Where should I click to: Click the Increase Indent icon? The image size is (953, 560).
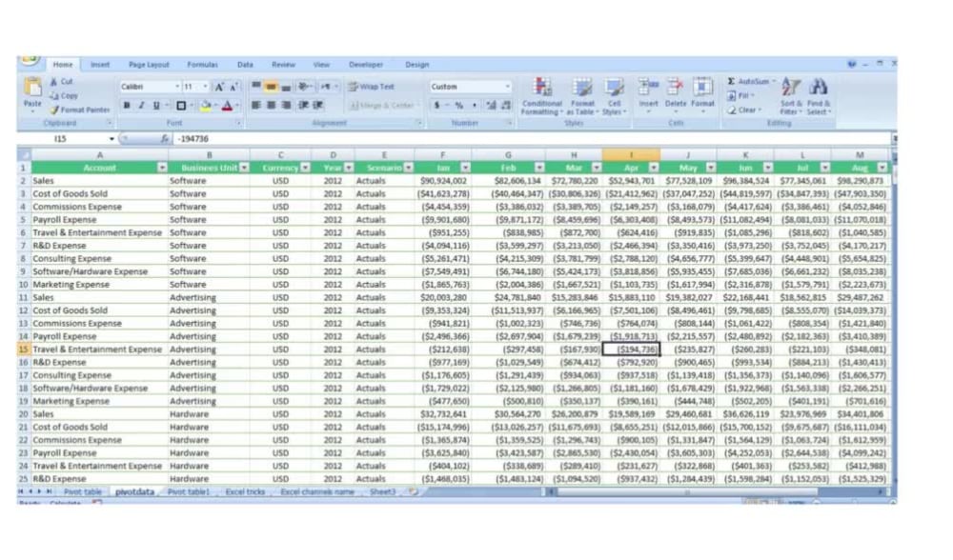tap(318, 106)
